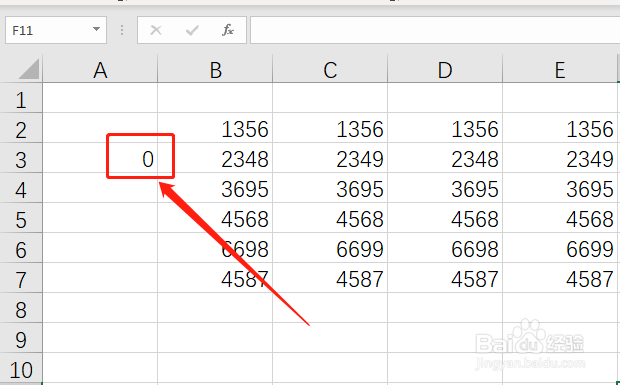Select column E header

[560, 70]
